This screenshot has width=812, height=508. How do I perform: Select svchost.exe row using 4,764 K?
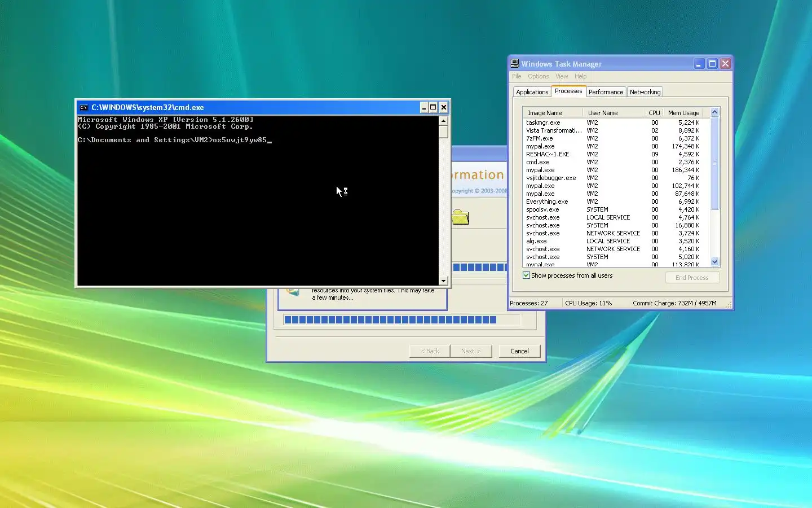[x=616, y=217]
